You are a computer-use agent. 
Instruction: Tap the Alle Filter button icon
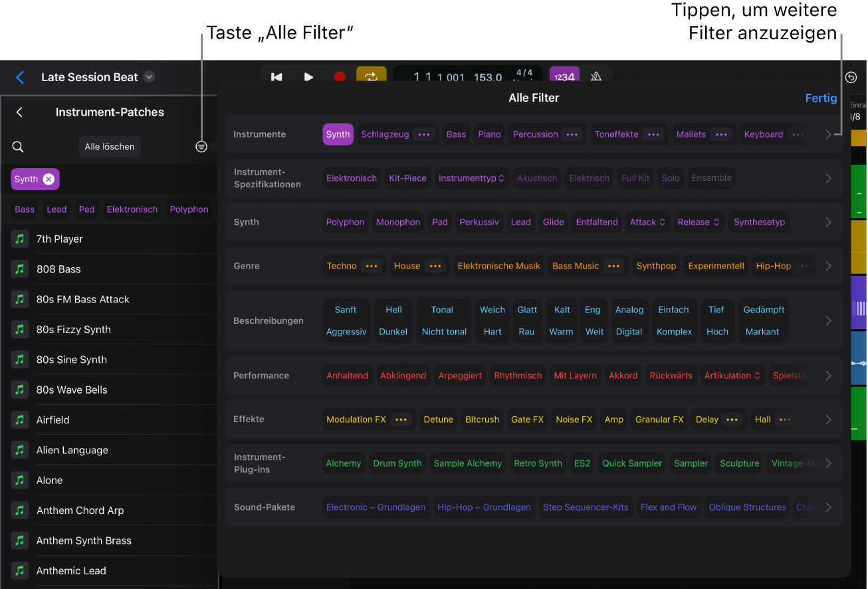tap(201, 147)
